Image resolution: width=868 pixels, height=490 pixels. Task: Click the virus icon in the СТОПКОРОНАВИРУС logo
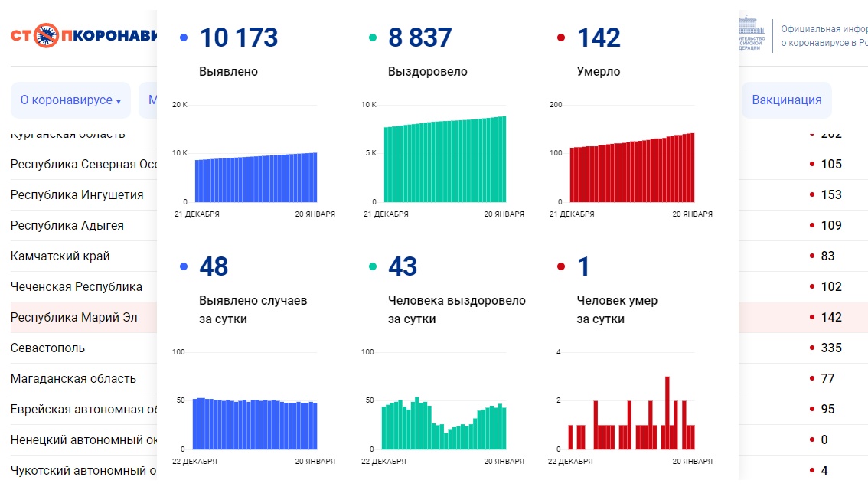(x=46, y=36)
